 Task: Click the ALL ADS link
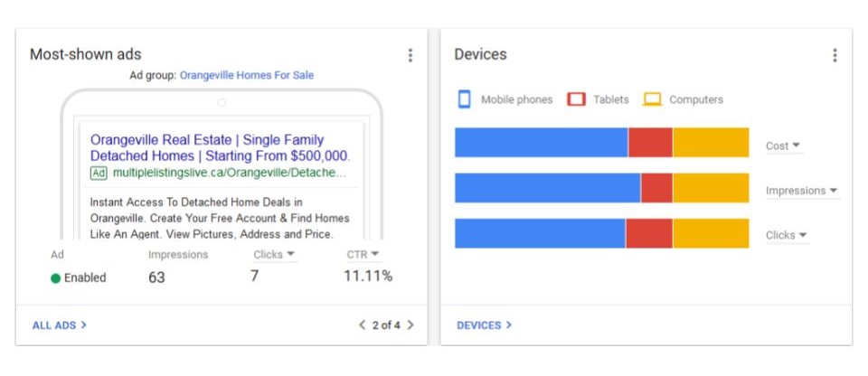60,325
